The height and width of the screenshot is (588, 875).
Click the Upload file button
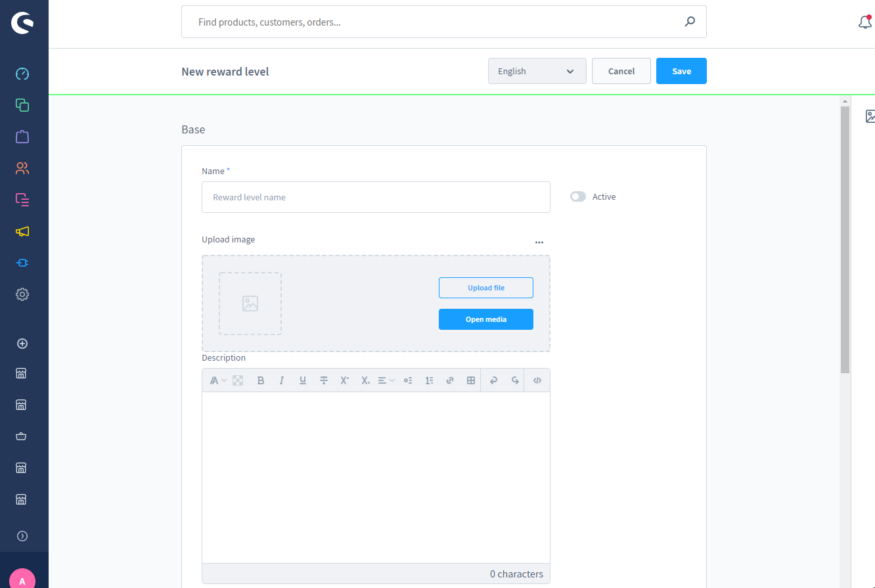pos(486,288)
